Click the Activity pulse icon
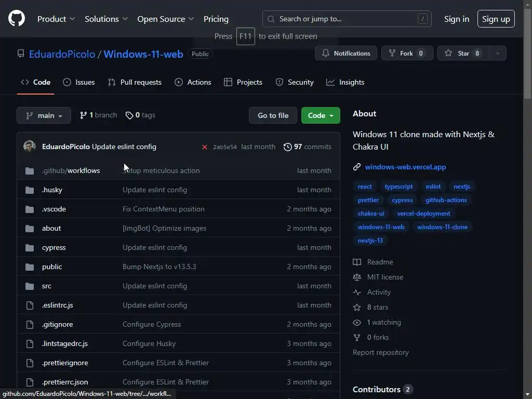532x399 pixels. click(356, 292)
